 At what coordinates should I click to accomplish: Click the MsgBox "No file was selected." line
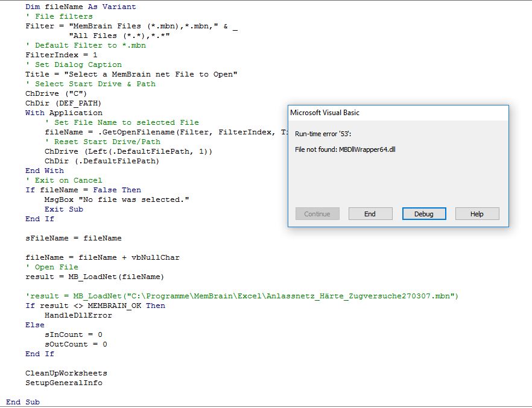pos(116,199)
